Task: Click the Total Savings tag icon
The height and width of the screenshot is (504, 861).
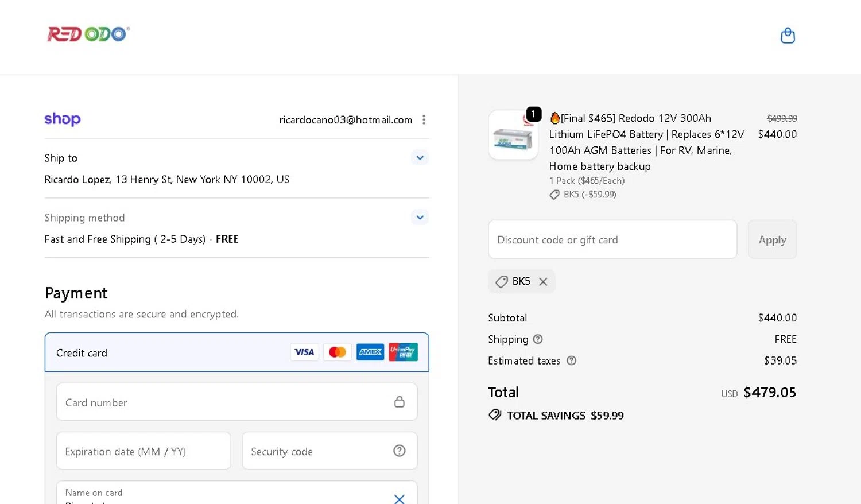Action: tap(495, 415)
